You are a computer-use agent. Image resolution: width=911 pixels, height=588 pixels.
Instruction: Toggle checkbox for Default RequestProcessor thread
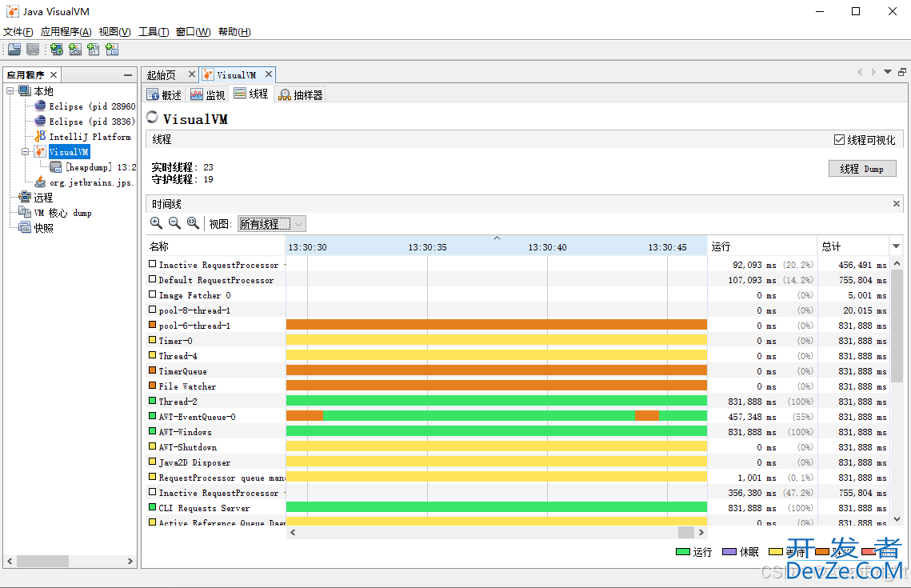tap(152, 279)
